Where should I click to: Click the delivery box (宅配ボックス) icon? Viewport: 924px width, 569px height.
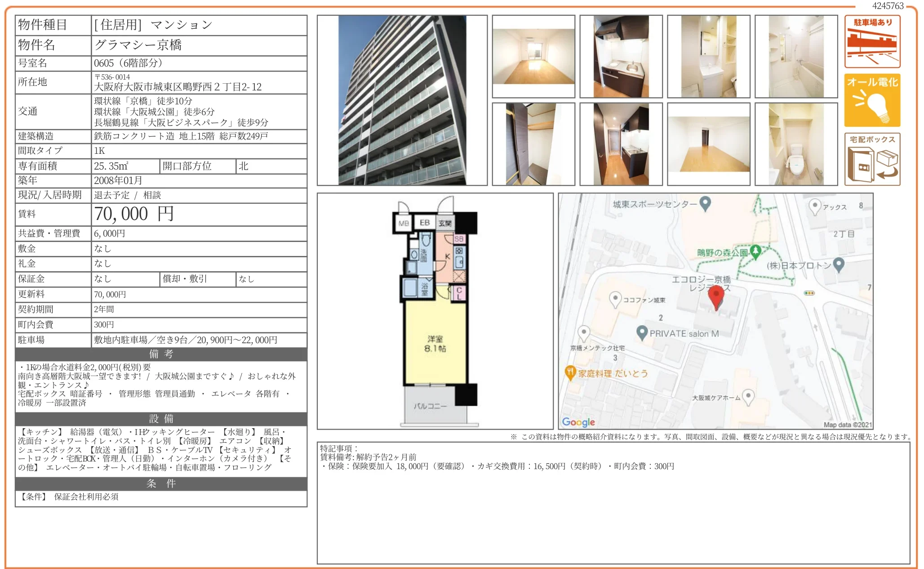coord(872,159)
